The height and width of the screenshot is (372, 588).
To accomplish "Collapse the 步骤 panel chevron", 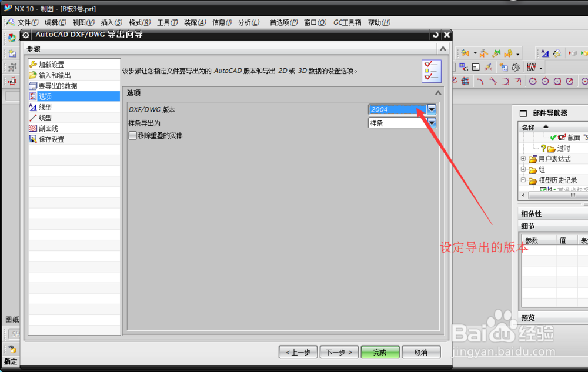I will coord(443,48).
